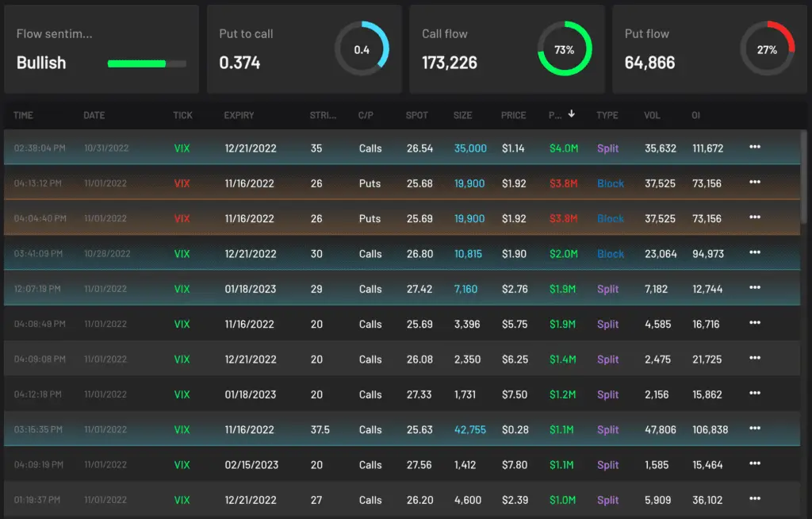Click the $1.2M premium value
The width and height of the screenshot is (812, 519).
pos(562,394)
